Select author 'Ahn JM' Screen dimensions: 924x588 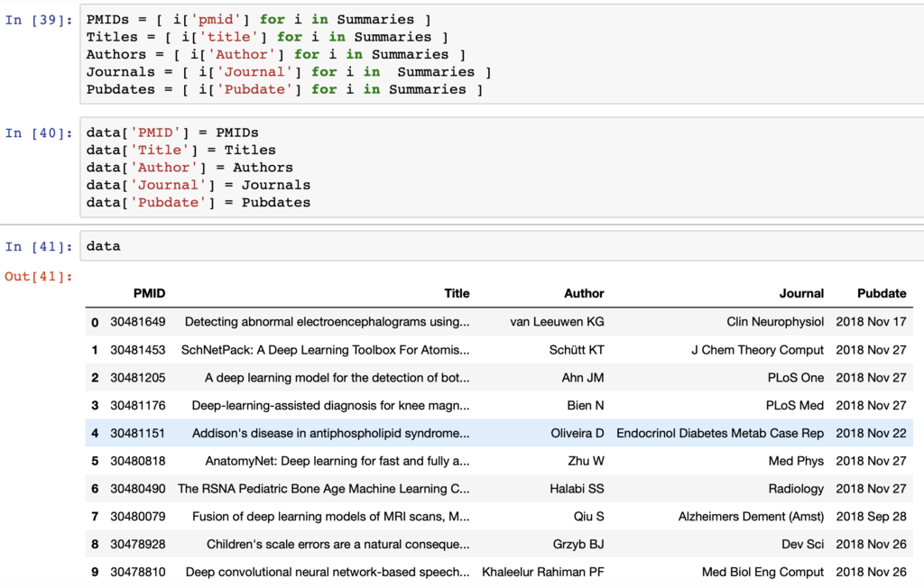(x=583, y=378)
